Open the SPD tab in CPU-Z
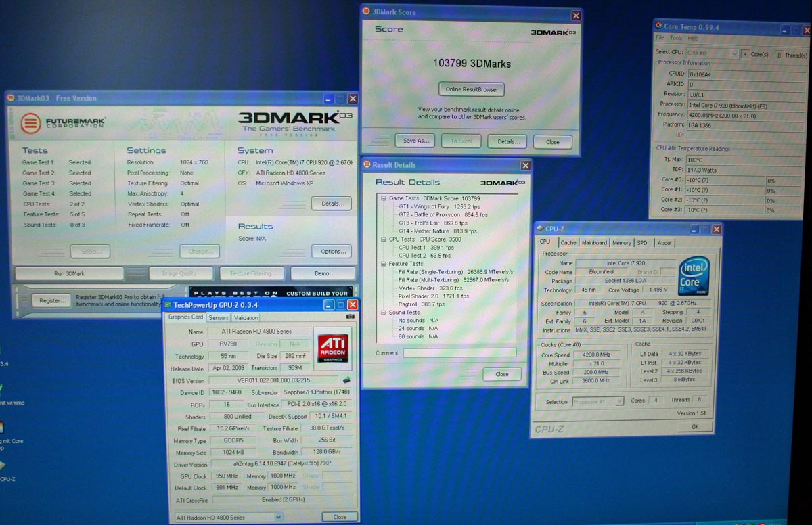This screenshot has width=812, height=525. click(642, 242)
